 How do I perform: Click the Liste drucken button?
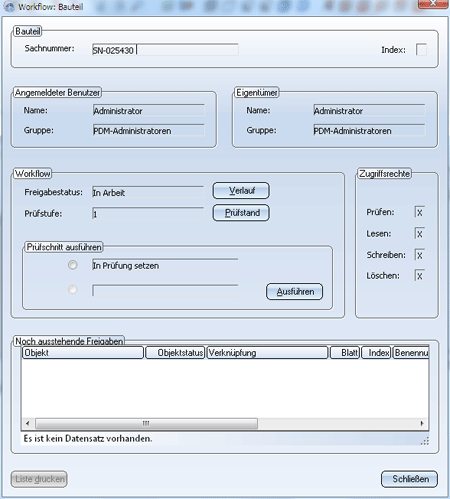(39, 479)
